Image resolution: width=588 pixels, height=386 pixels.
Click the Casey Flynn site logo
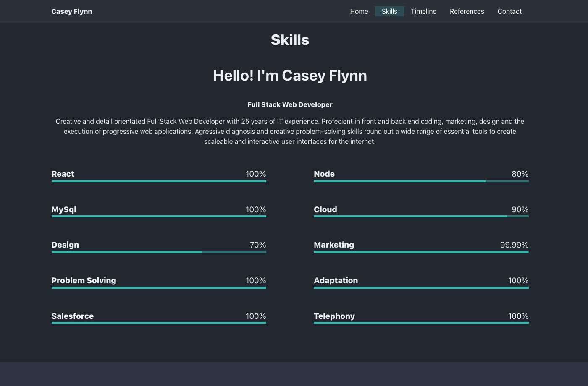click(72, 11)
